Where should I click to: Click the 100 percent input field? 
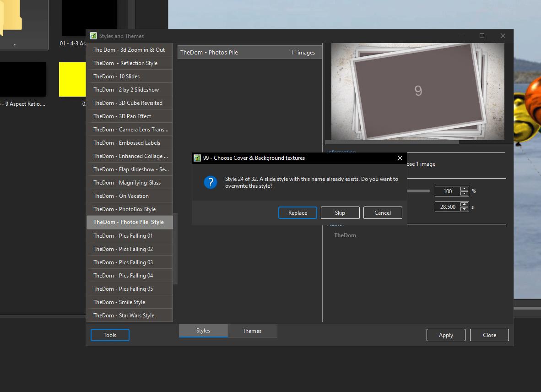(447, 191)
